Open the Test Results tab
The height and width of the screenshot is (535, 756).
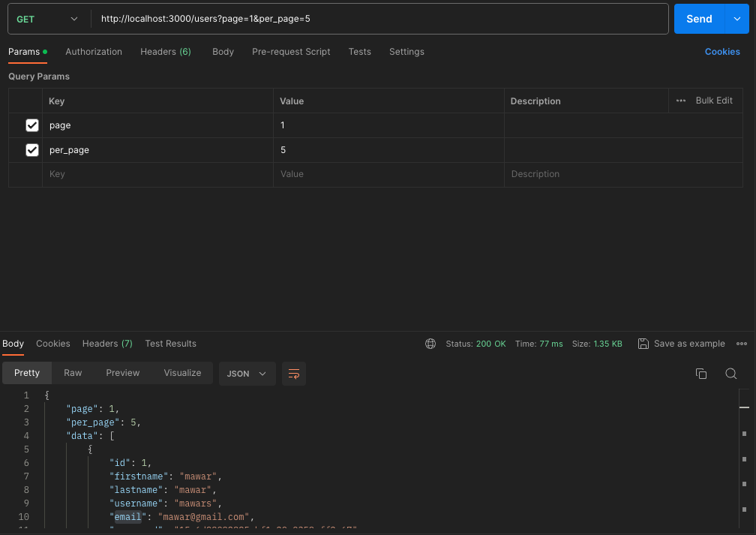(171, 344)
